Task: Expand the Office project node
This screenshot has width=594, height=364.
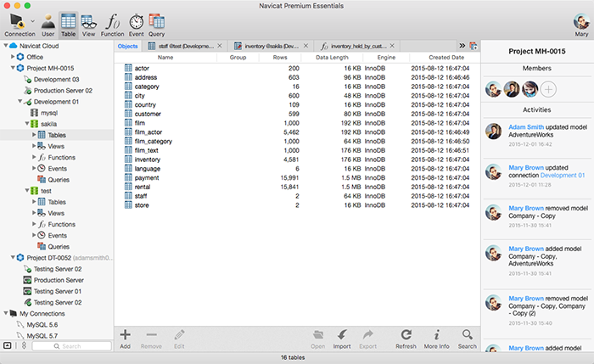Action: click(x=13, y=57)
